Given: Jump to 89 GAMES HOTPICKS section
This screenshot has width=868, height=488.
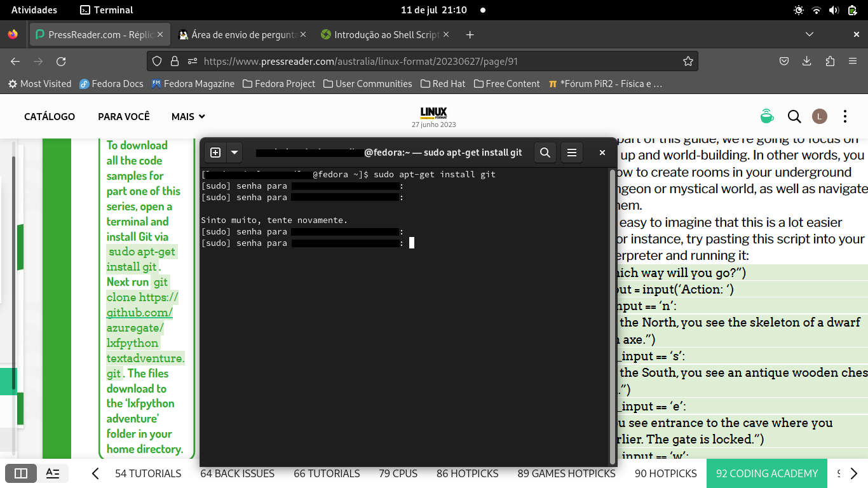Looking at the screenshot, I should coord(566,473).
